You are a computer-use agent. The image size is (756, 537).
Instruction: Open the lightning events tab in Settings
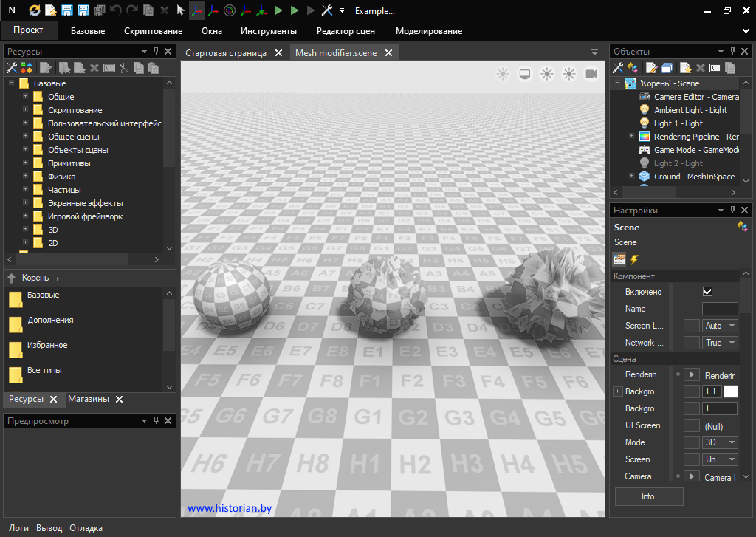(634, 259)
